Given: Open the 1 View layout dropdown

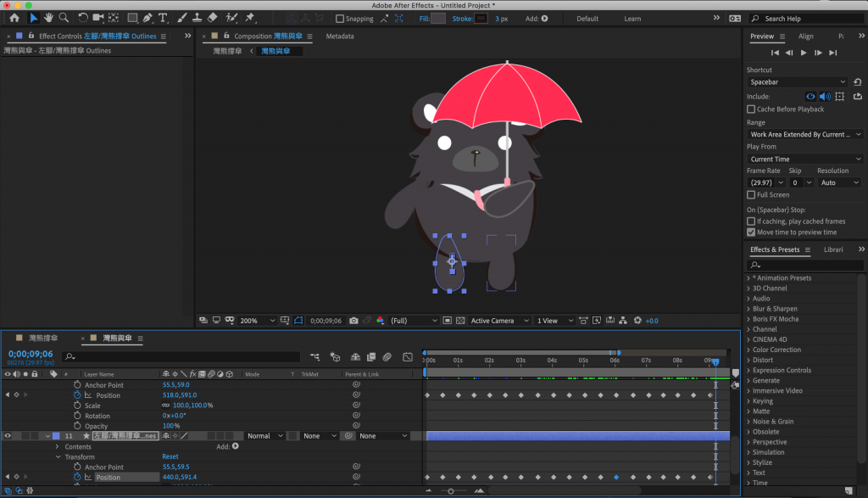Looking at the screenshot, I should (554, 321).
